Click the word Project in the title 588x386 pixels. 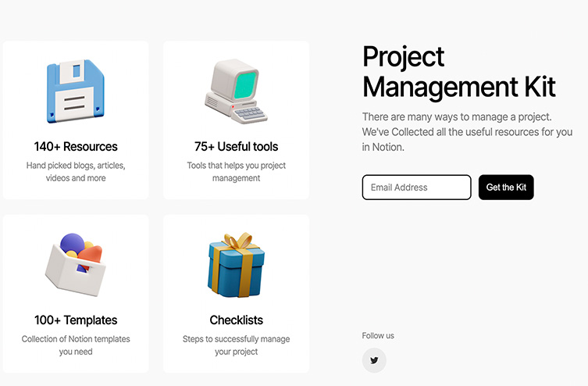(x=404, y=56)
